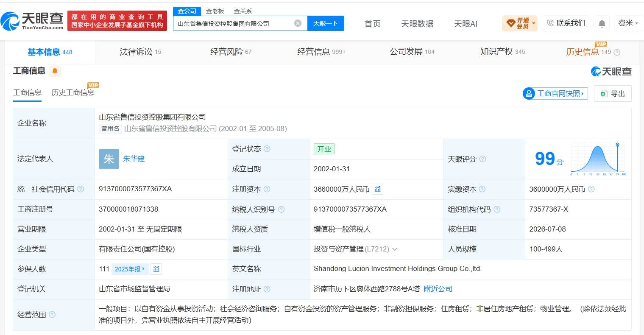Image resolution: width=644 pixels, height=335 pixels.
Task: Click 组织机构代码 value 73577367-X
Action: click(x=549, y=209)
